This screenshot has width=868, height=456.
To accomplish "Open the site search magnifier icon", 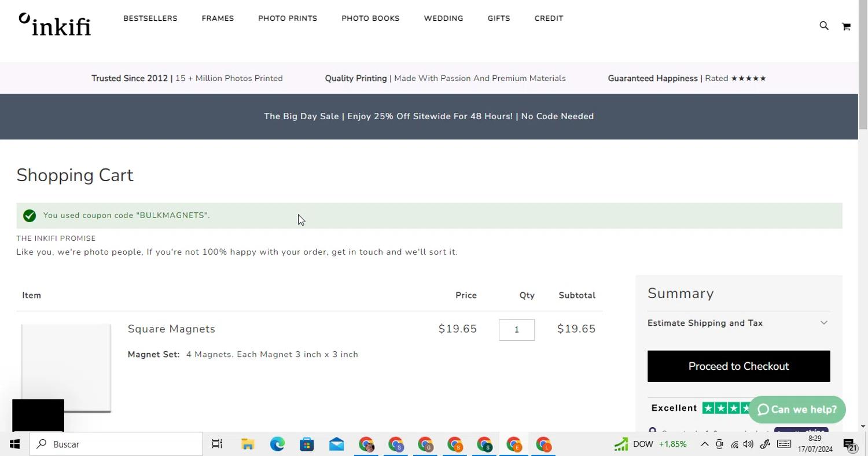I will point(824,25).
